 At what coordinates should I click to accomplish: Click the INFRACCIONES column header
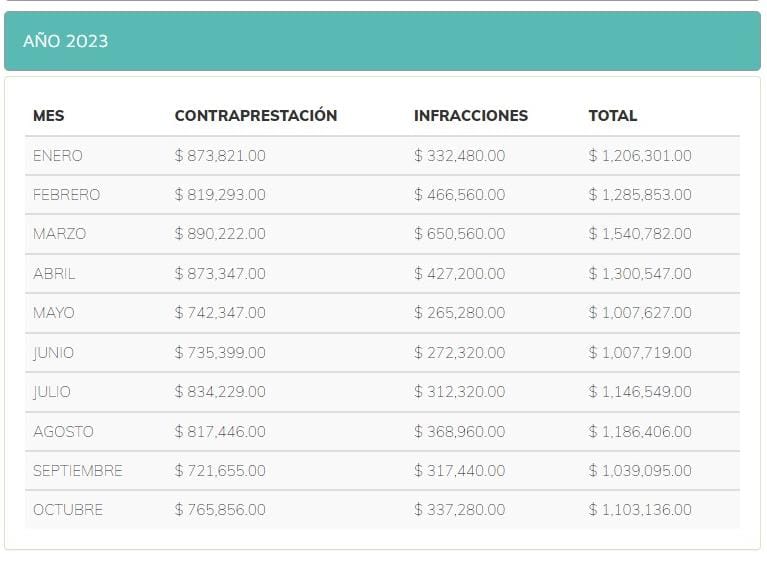[x=470, y=116]
